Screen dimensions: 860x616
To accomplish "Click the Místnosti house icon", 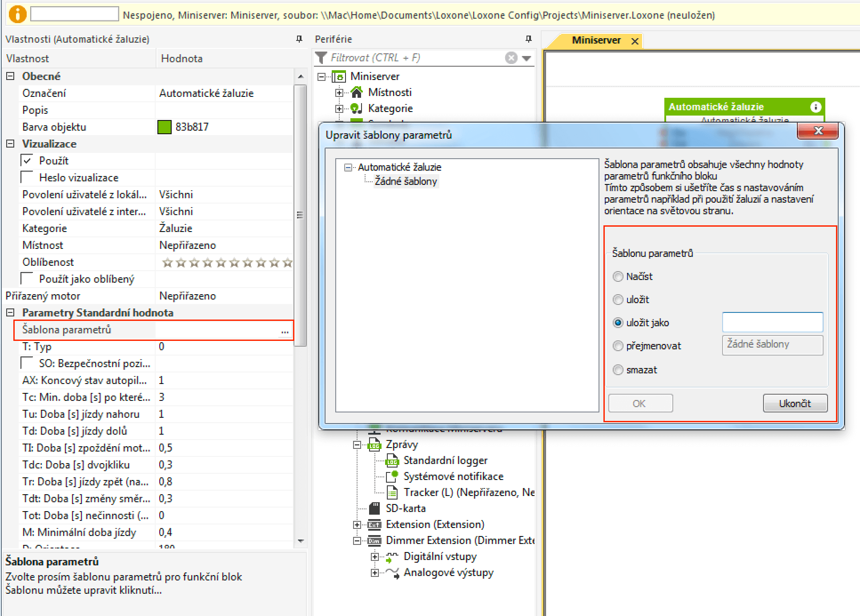I will [356, 92].
